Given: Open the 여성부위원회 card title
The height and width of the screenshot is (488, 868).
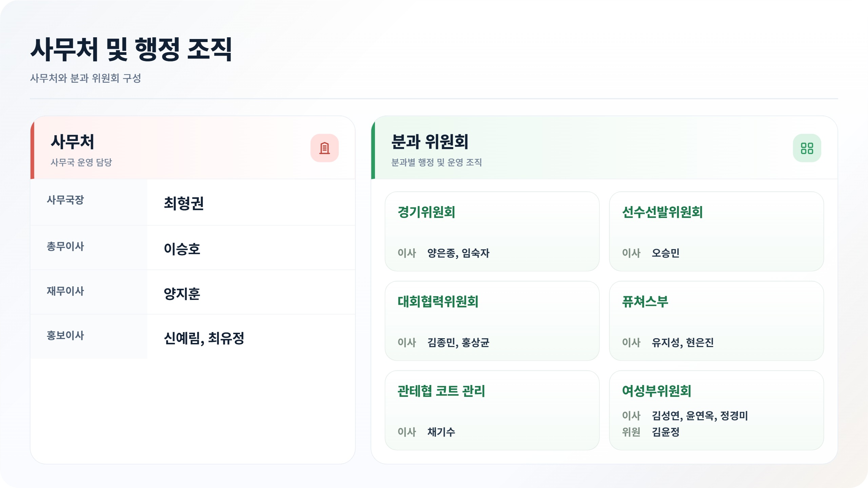Looking at the screenshot, I should [x=656, y=391].
